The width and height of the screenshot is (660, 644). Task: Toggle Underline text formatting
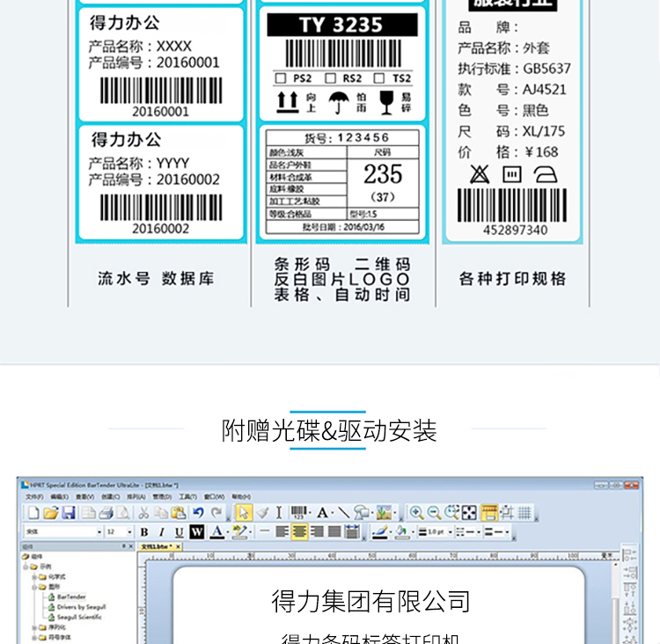coord(180,532)
